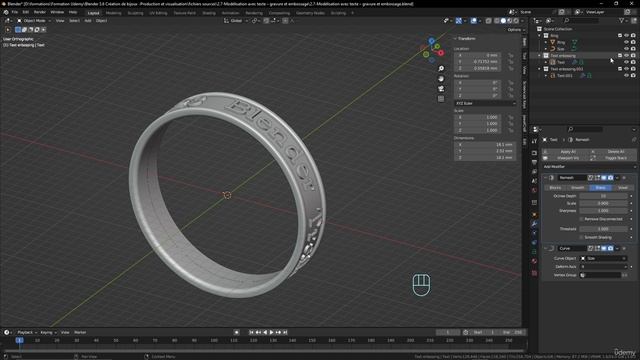640x360 pixels.
Task: Collapse the Transform panel
Action: tap(456, 38)
